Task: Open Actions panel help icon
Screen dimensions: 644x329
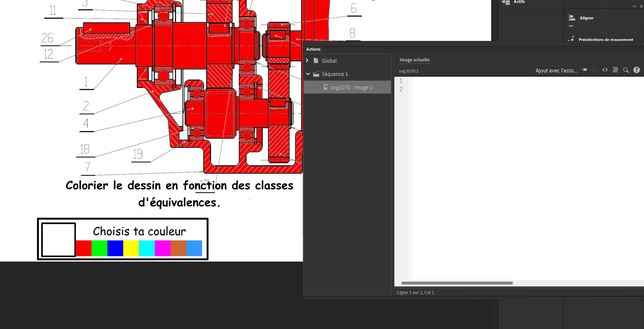Action: (x=636, y=70)
